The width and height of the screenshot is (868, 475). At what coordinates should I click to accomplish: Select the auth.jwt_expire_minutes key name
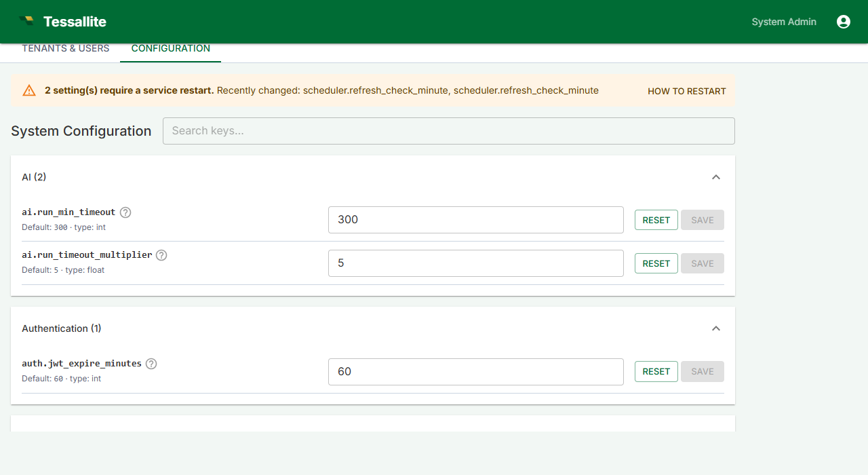click(81, 364)
